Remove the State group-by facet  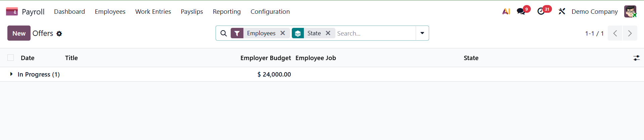[x=328, y=33]
